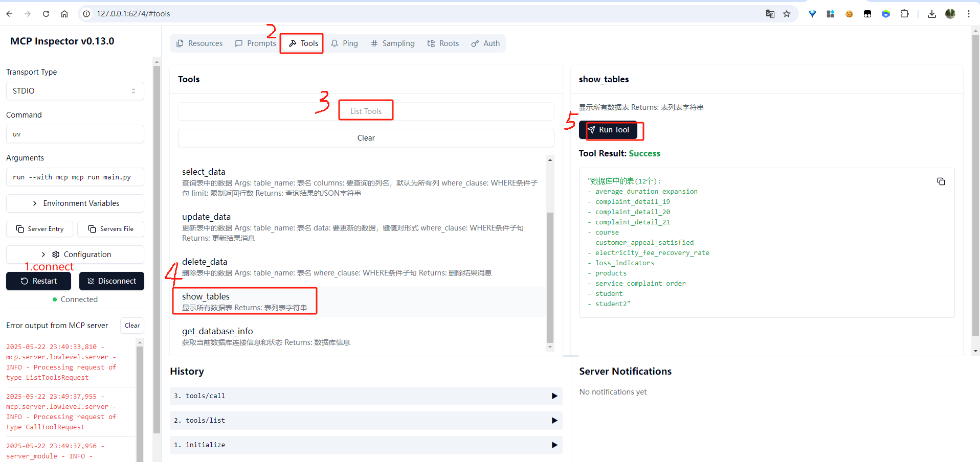The width and height of the screenshot is (980, 462).
Task: Select the get_database_info tool
Action: pyautogui.click(x=362, y=336)
